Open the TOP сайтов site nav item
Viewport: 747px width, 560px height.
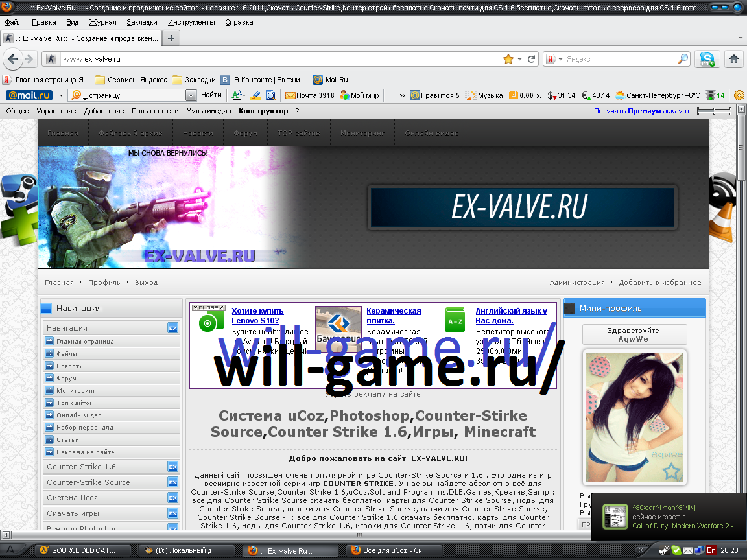coord(299,133)
